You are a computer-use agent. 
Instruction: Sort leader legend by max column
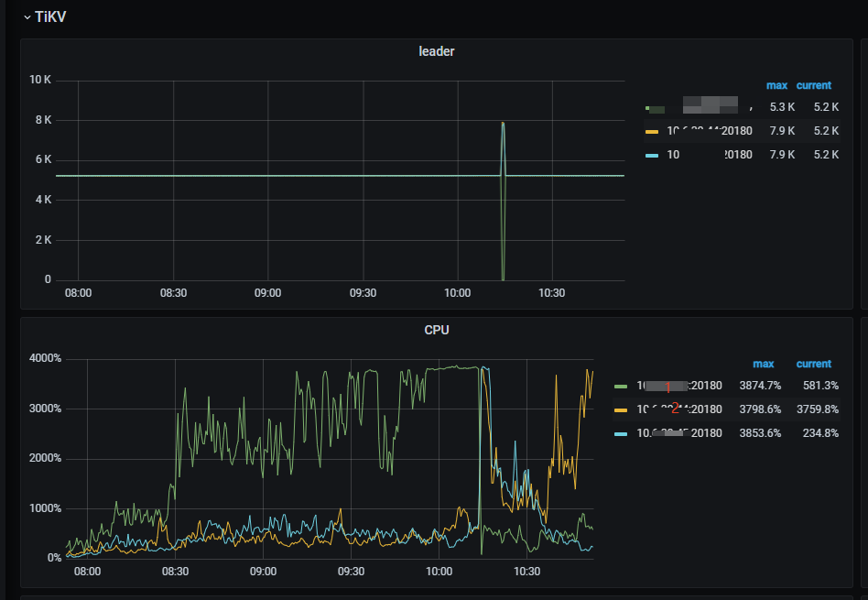tap(776, 85)
